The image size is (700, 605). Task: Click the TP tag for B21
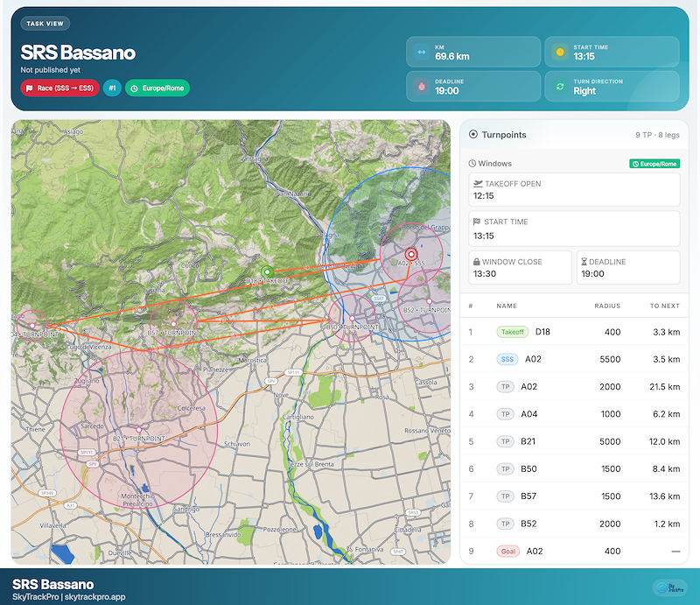[x=506, y=441]
